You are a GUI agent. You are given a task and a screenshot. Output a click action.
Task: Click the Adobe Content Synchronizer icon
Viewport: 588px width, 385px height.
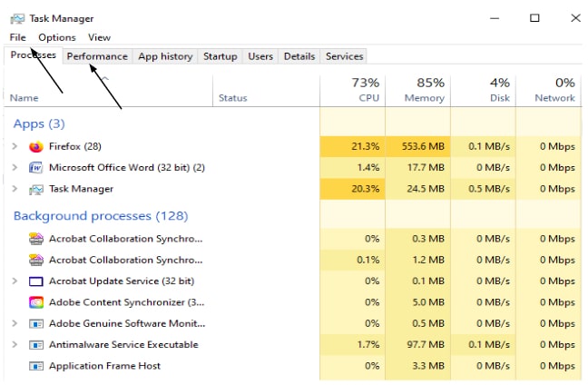[36, 302]
